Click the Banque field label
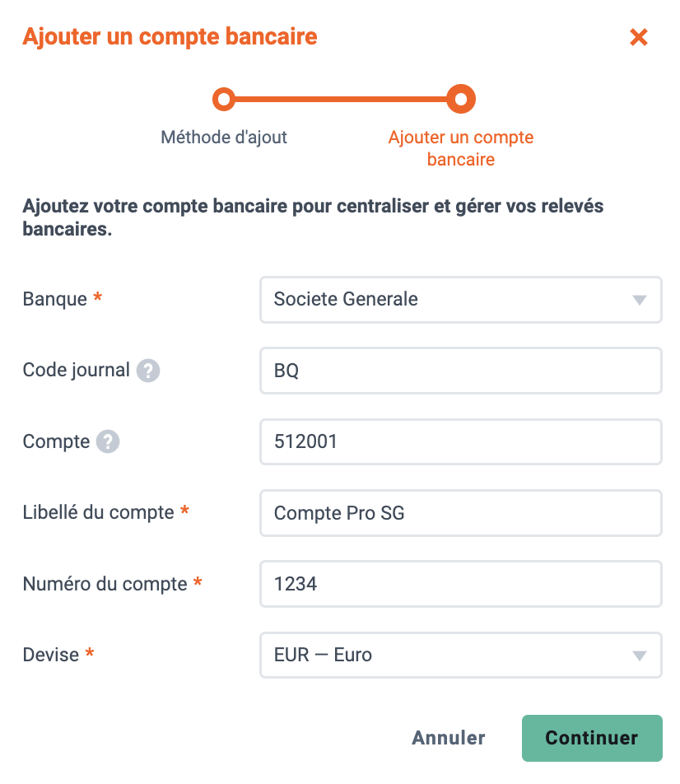 tap(55, 299)
